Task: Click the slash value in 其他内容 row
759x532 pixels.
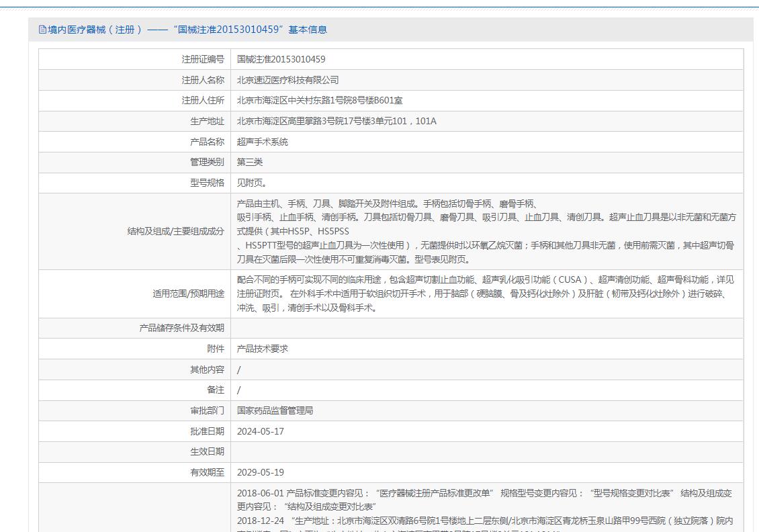Action: 238,369
